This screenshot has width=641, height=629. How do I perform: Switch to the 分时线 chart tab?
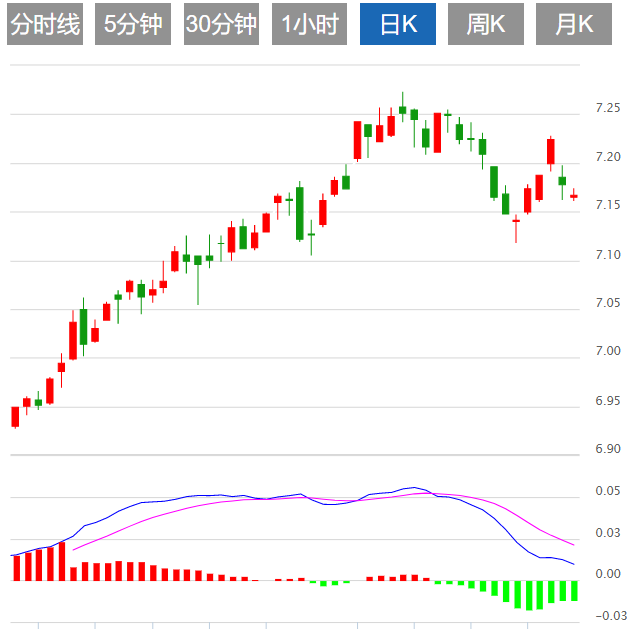pyautogui.click(x=45, y=24)
